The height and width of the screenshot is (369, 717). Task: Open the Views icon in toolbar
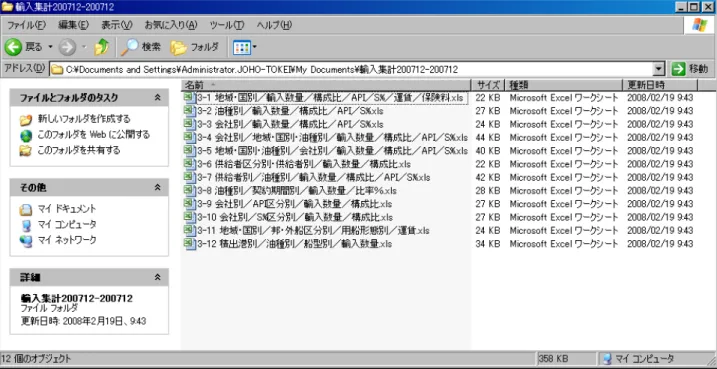point(242,47)
